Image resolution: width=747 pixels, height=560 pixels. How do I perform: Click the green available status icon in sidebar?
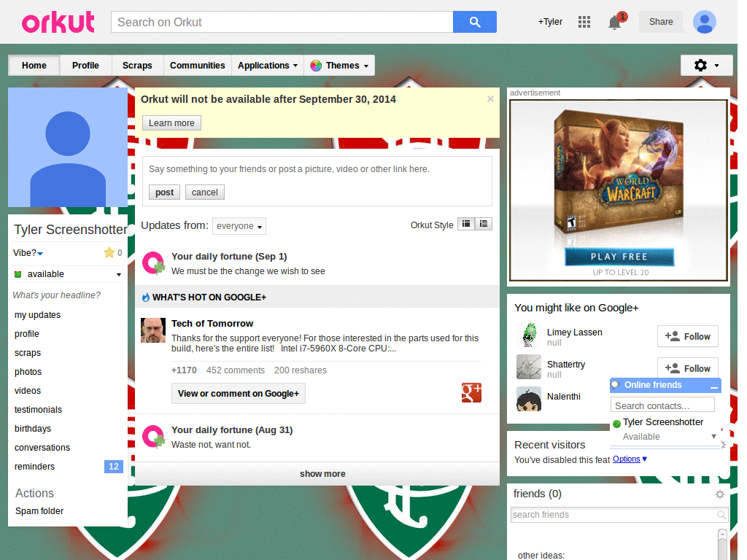18,274
